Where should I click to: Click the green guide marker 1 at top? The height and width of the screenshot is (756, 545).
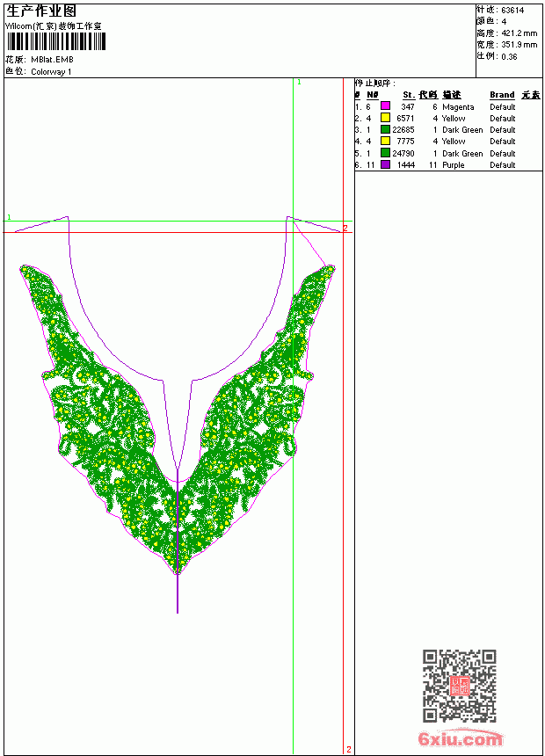click(299, 83)
